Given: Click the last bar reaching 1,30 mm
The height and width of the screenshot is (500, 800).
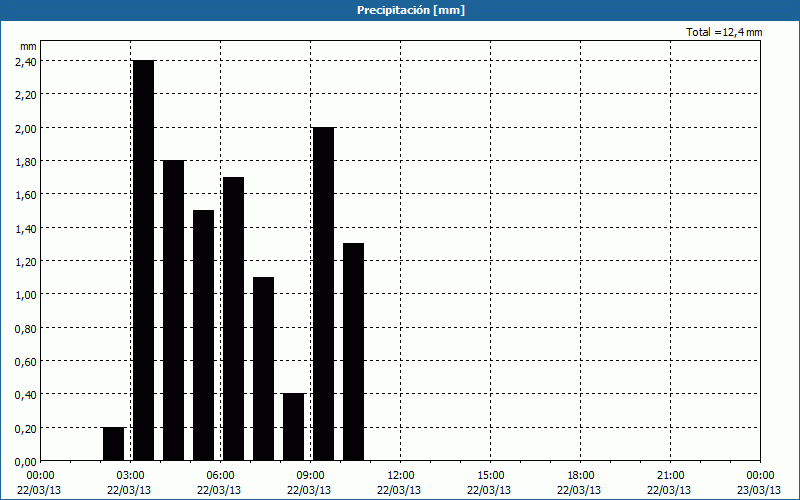Looking at the screenshot, I should pos(354,352).
